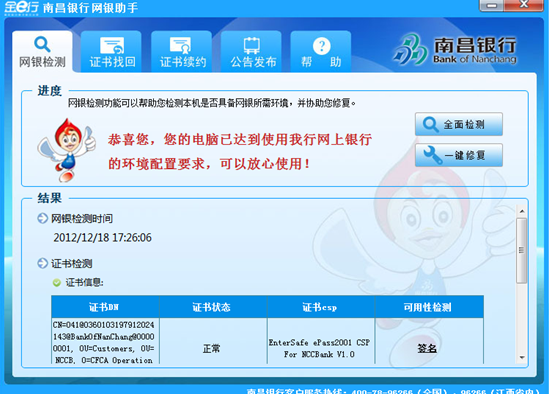Open the 公告发布 tab
Viewport: 552px width, 394px height.
tap(251, 52)
